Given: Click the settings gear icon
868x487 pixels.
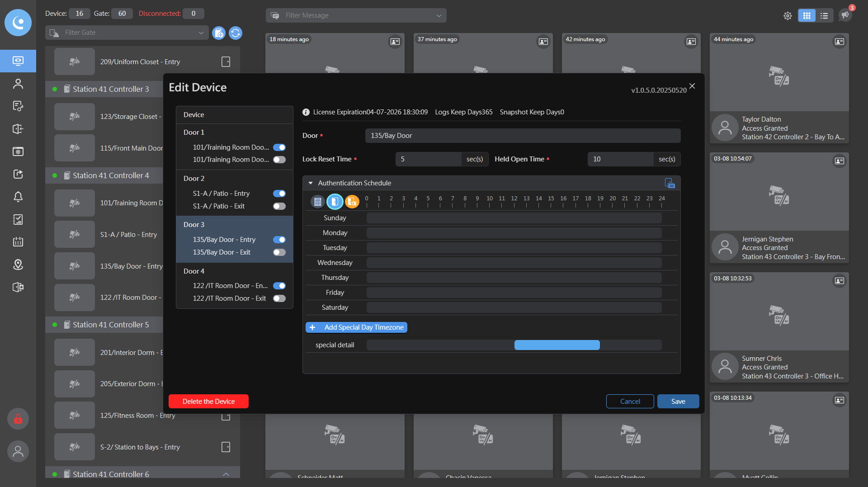Looking at the screenshot, I should point(788,16).
